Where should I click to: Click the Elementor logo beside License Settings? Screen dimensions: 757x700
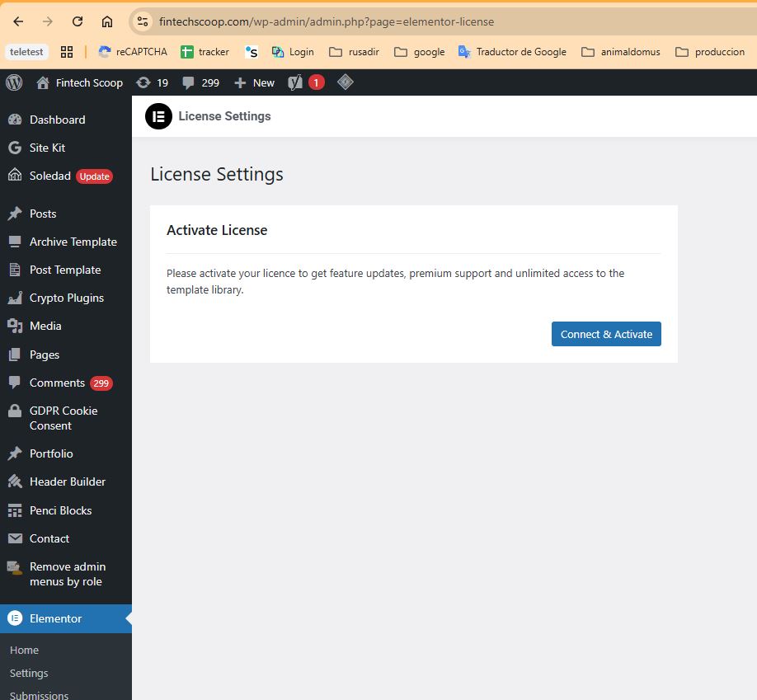click(x=158, y=116)
